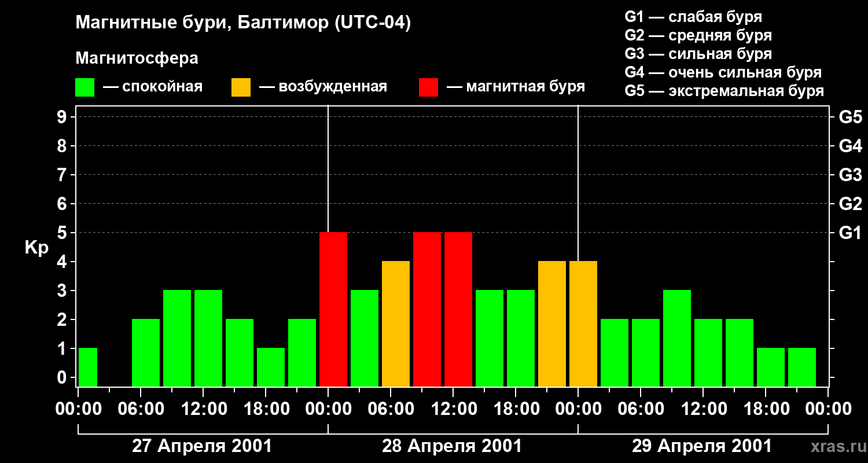Select the chart title 'Магнитные бури, Балтимор (UTC-04)'
868x463 pixels.
[x=243, y=23]
